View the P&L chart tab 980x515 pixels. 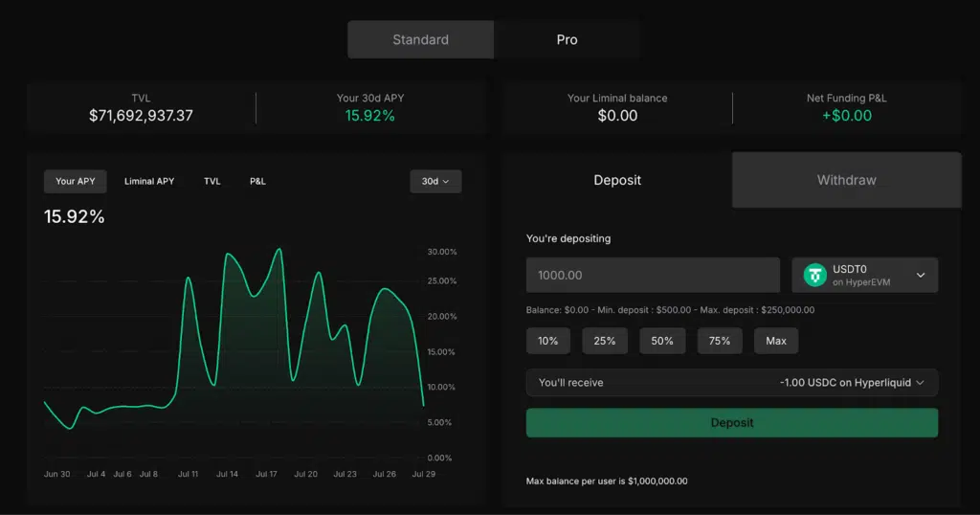[x=257, y=182]
